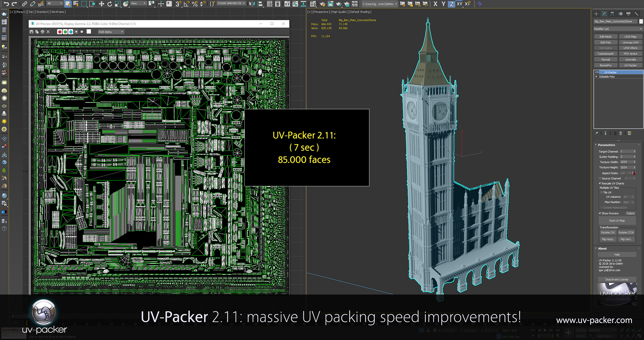
Task: Click the Undo arrow icon
Action: (6, 4)
